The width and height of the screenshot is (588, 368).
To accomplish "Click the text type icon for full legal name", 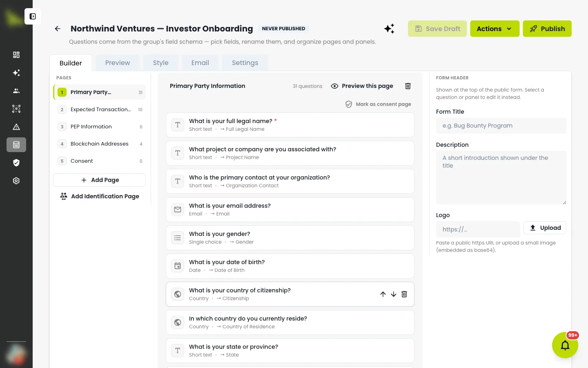I will click(x=178, y=125).
